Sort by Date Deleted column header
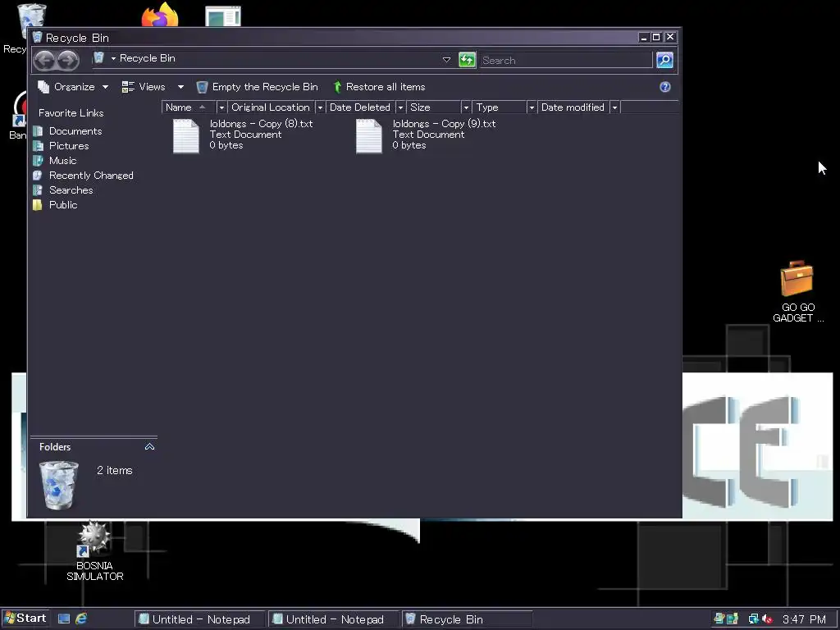The width and height of the screenshot is (840, 630). point(360,107)
